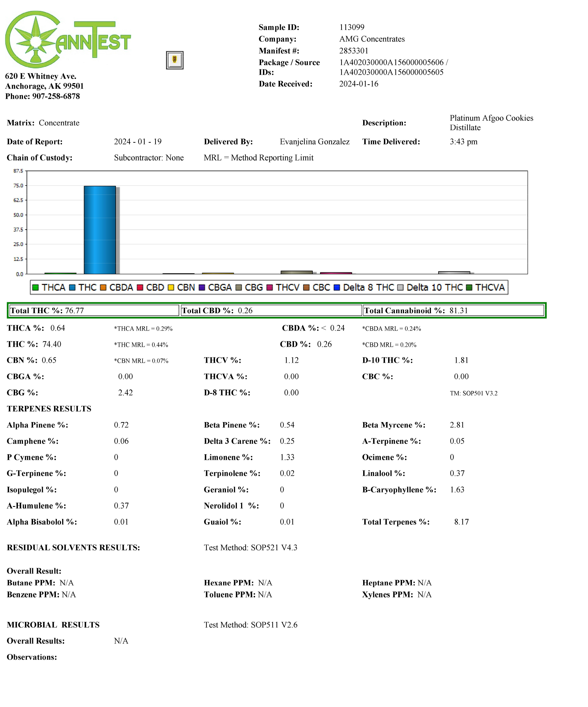Click the Total CBD % box
Image resolution: width=588 pixels, height=707 pixels.
[x=271, y=310]
